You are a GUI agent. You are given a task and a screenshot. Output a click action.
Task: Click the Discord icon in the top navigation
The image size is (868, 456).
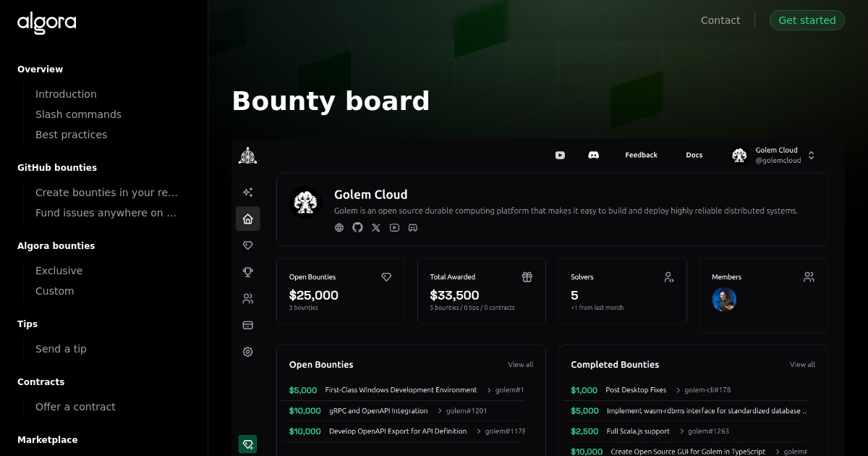(x=593, y=155)
